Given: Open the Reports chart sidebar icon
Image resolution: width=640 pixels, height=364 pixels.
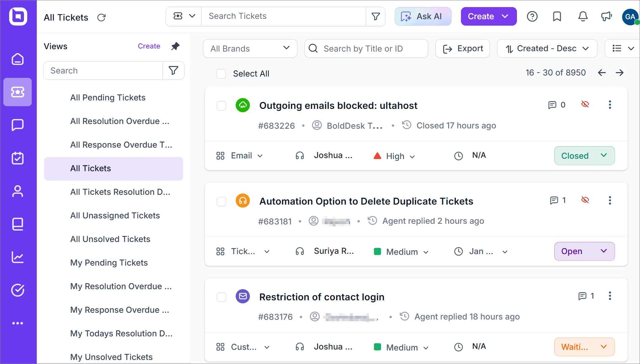Looking at the screenshot, I should point(18,257).
